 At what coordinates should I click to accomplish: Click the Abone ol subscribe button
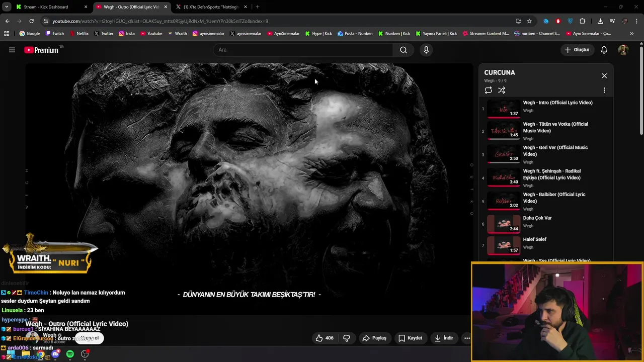[90, 338]
